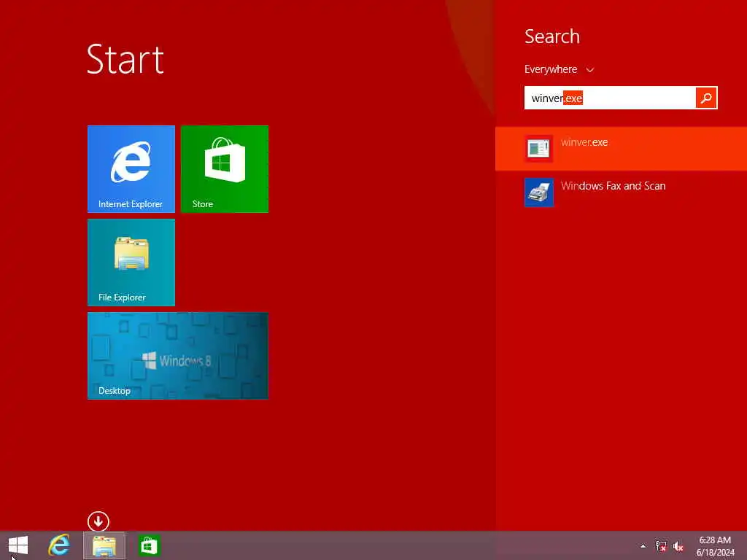Open the Internet Explorer tile
Image resolution: width=747 pixels, height=560 pixels.
(x=131, y=169)
